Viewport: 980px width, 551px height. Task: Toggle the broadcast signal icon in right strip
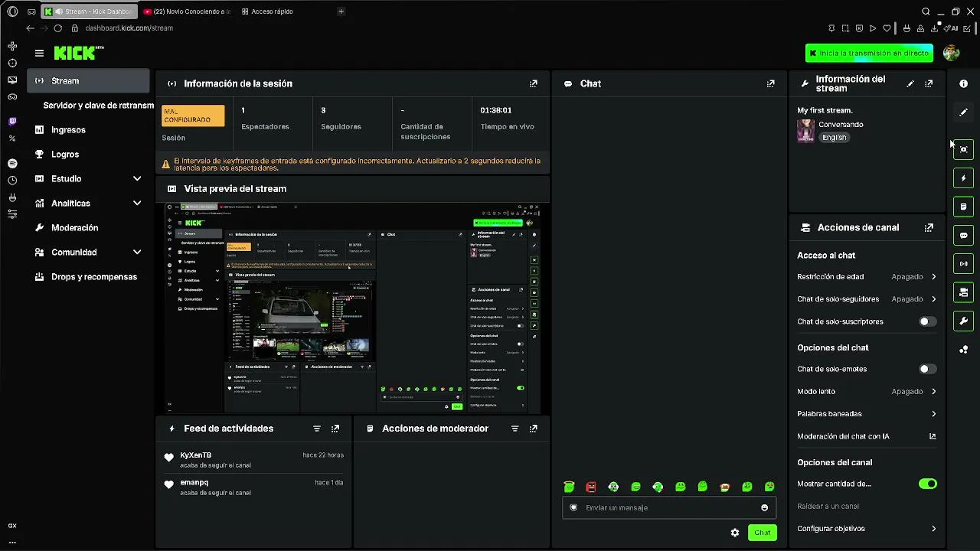pos(964,264)
